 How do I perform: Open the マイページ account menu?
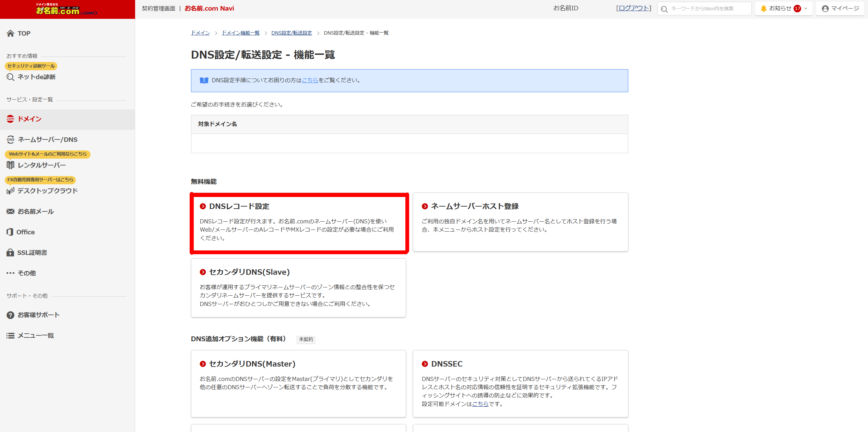coord(840,9)
